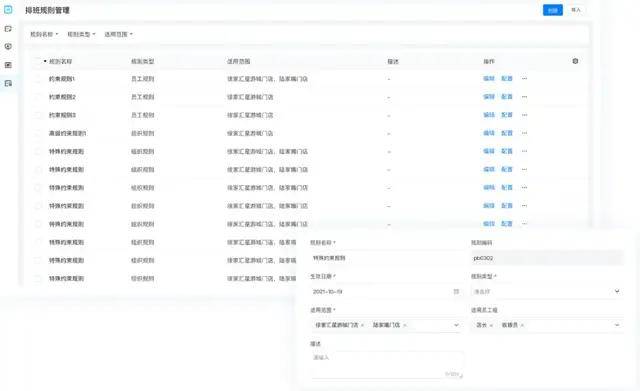640x391 pixels.
Task: Tick checkbox for 约束规则1 row
Action: 38,79
